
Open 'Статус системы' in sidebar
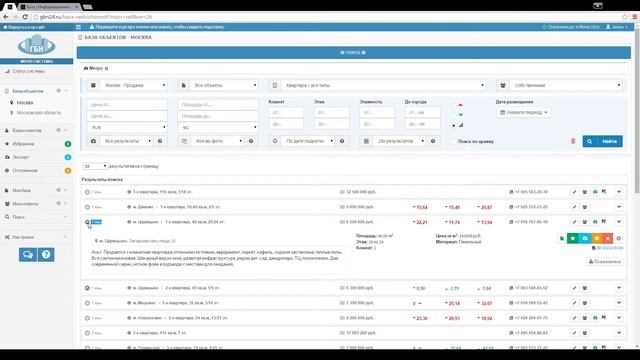click(x=29, y=71)
